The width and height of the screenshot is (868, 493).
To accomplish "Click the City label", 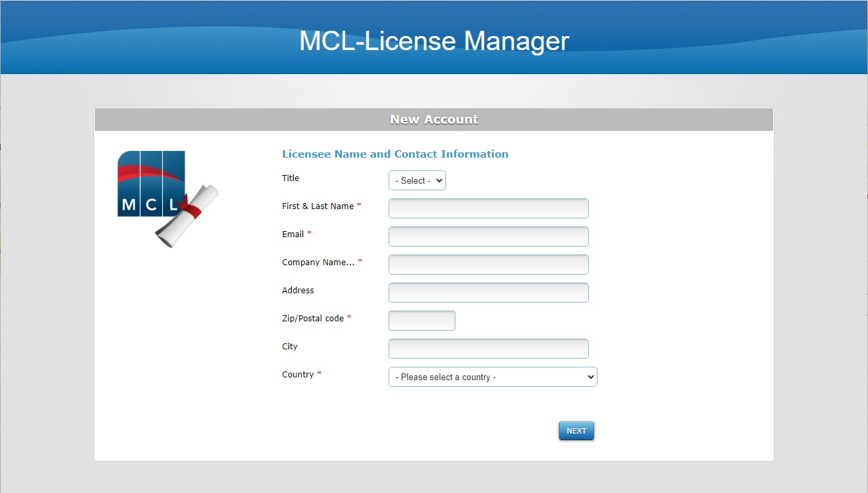I will point(290,347).
